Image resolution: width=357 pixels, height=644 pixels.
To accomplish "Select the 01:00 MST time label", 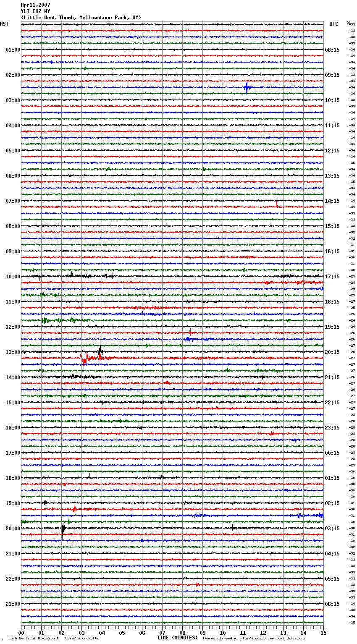I will [x=13, y=50].
